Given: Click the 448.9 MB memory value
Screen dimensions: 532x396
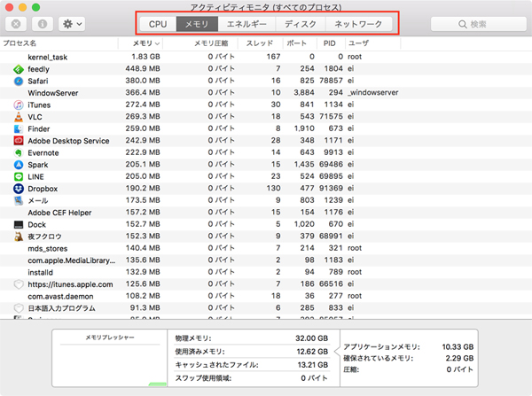Looking at the screenshot, I should (x=143, y=69).
